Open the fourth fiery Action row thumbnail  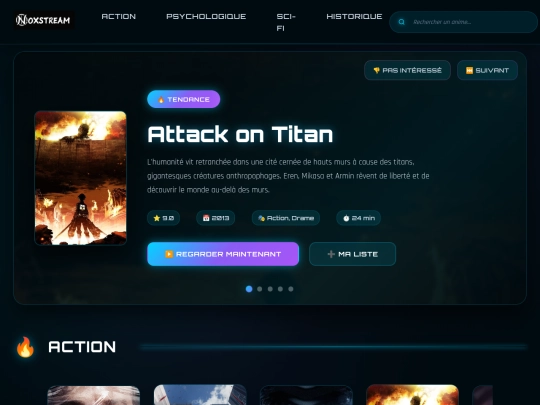413,395
